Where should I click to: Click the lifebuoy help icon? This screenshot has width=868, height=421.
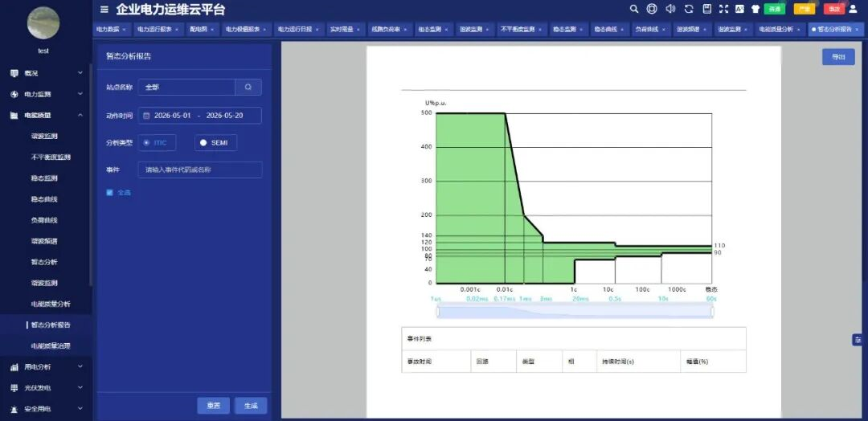coord(652,9)
